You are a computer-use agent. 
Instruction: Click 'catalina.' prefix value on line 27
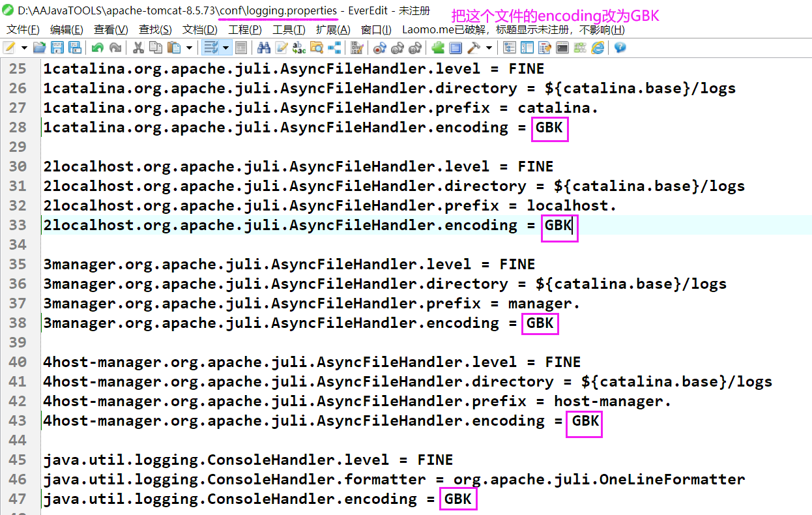(x=558, y=108)
